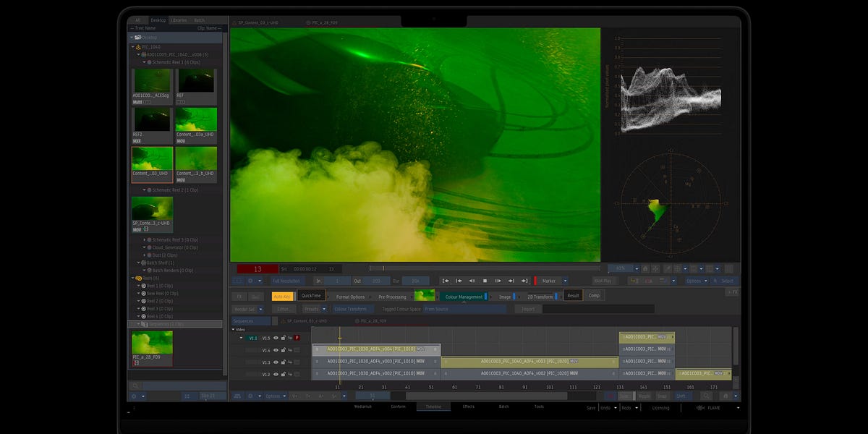The width and height of the screenshot is (868, 434).
Task: Click the T+ add track button
Action: click(x=308, y=396)
